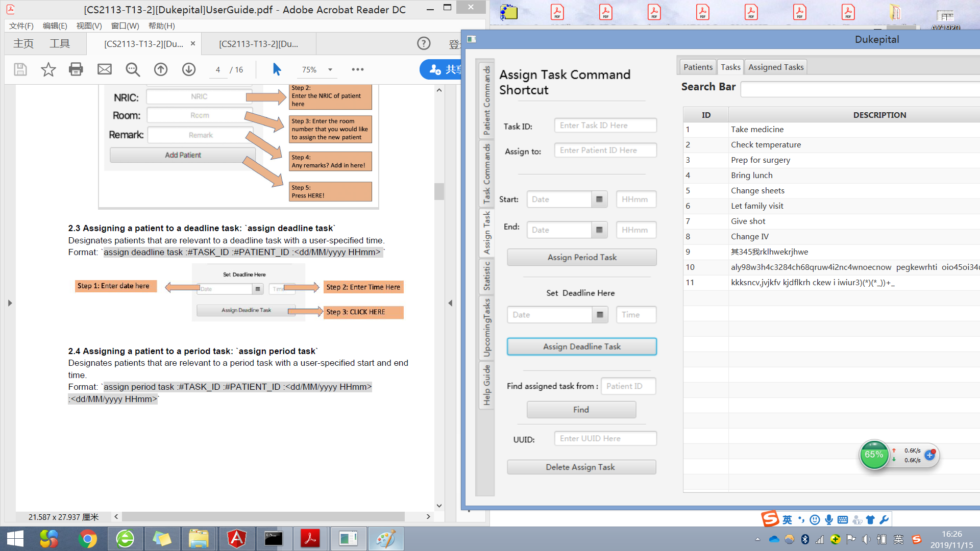The image size is (980, 551).
Task: Open the Start date calendar picker
Action: [599, 199]
